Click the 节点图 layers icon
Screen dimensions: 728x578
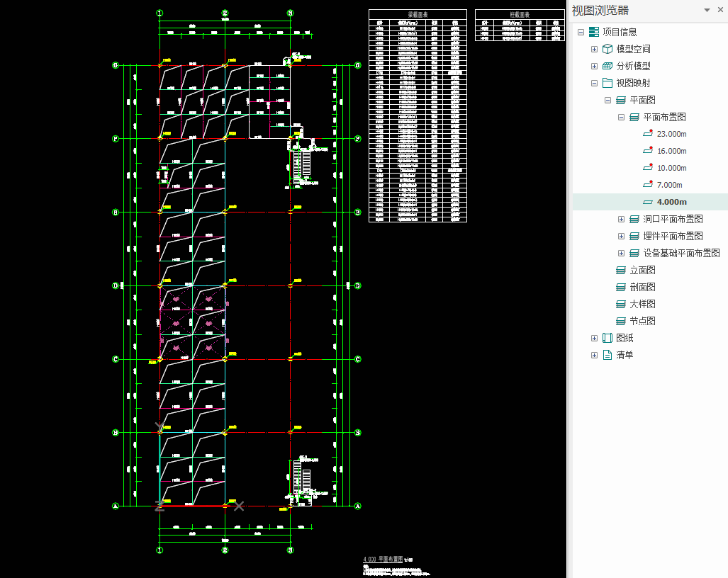point(621,321)
